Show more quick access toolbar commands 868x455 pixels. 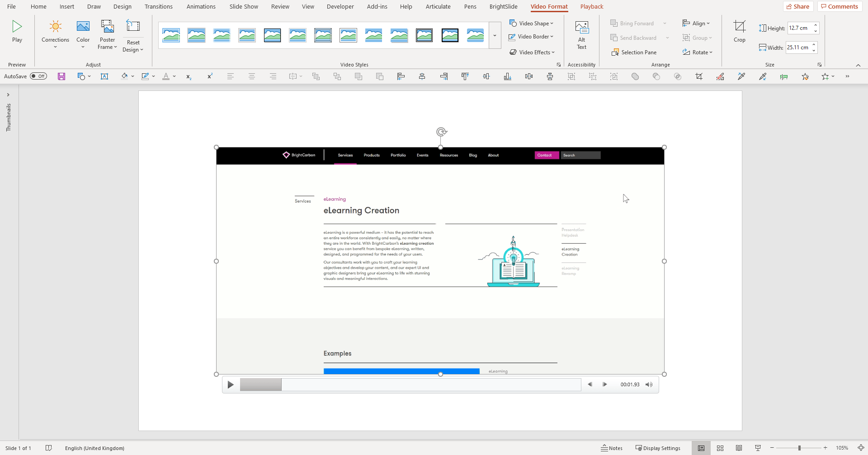(x=847, y=76)
